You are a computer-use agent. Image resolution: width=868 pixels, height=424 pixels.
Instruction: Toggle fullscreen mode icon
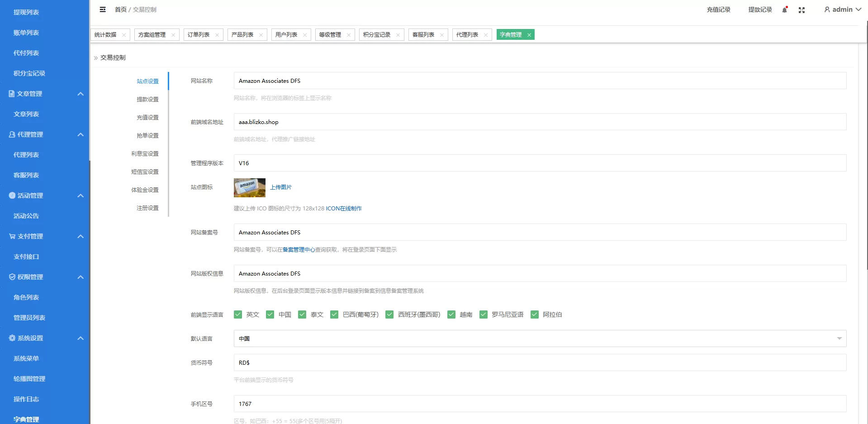coord(802,10)
